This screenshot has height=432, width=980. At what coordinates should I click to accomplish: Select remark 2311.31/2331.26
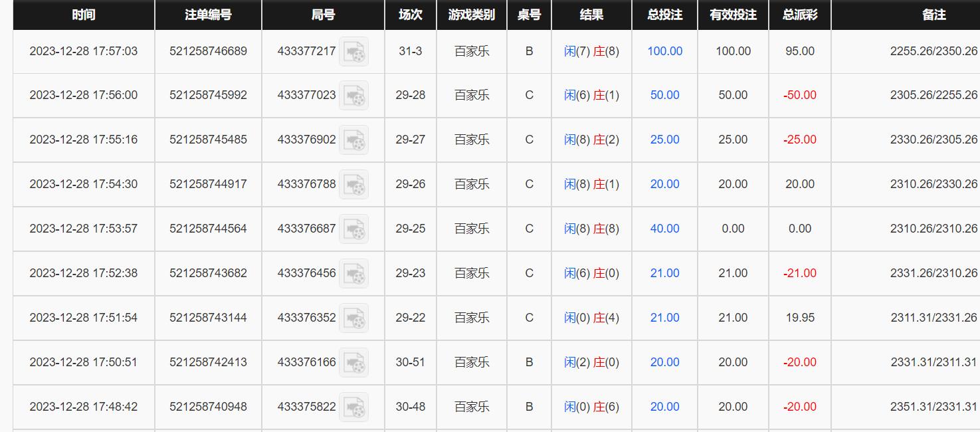tap(933, 318)
